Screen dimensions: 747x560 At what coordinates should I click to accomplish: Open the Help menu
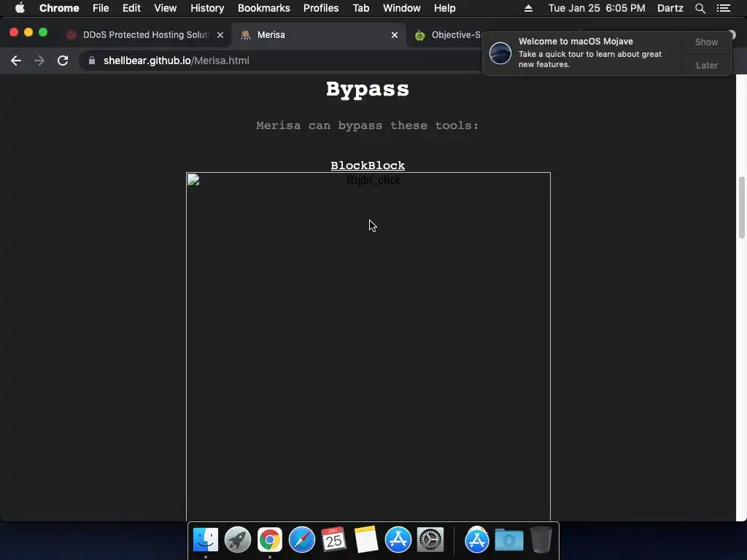coord(444,8)
